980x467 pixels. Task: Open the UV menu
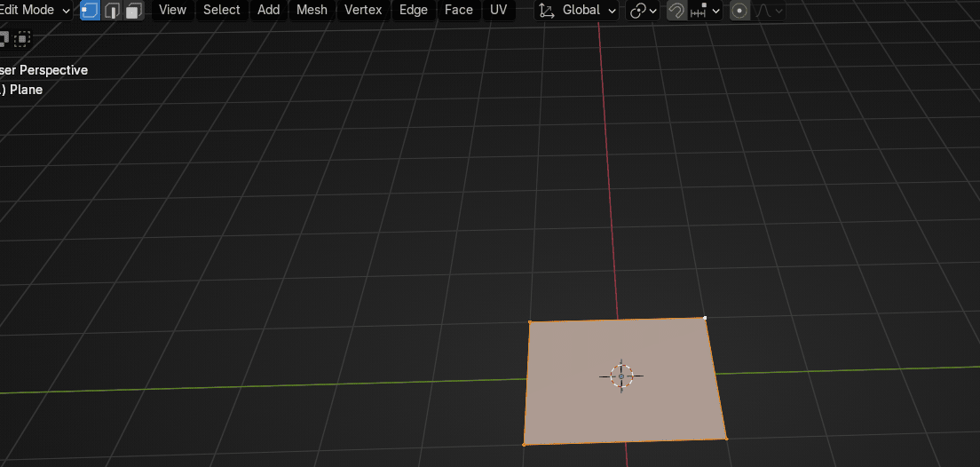tap(499, 10)
